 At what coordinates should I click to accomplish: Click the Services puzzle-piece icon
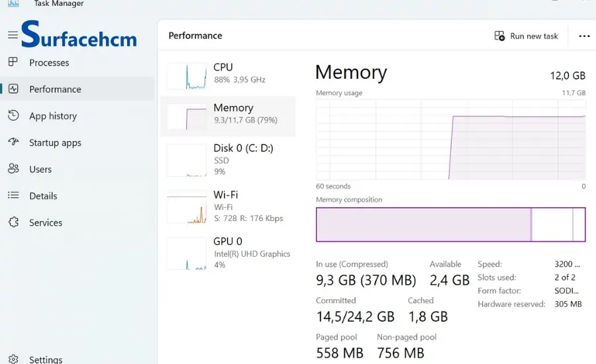click(x=13, y=222)
